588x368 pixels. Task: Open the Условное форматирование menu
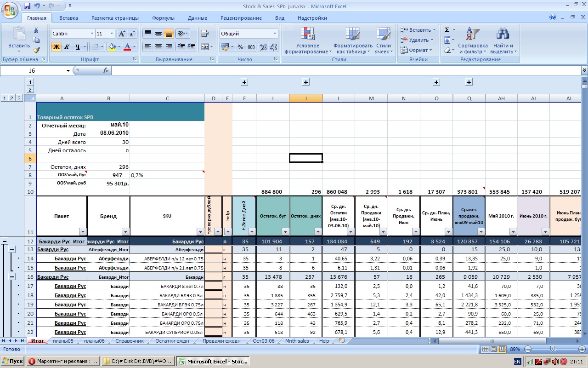(x=308, y=40)
